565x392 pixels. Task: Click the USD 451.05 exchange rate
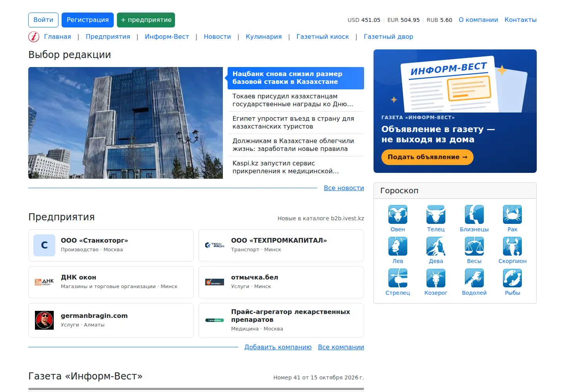click(364, 20)
